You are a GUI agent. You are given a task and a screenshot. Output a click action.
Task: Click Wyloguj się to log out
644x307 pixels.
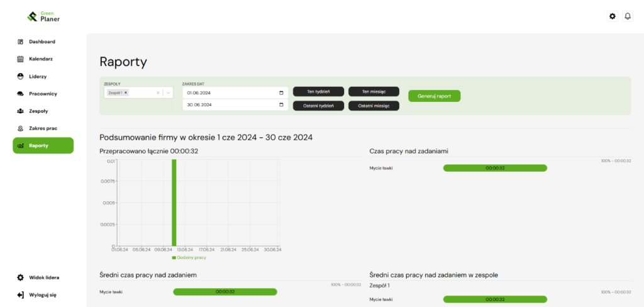click(43, 294)
